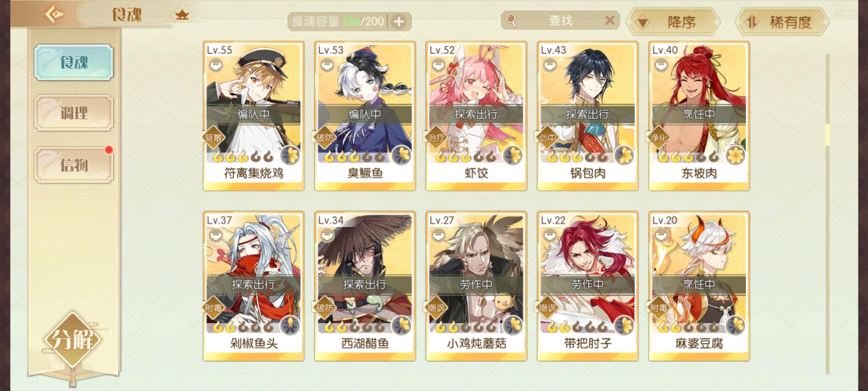The height and width of the screenshot is (391, 868).
Task: Click flower emblem on 东坡肉 card
Action: point(735,156)
